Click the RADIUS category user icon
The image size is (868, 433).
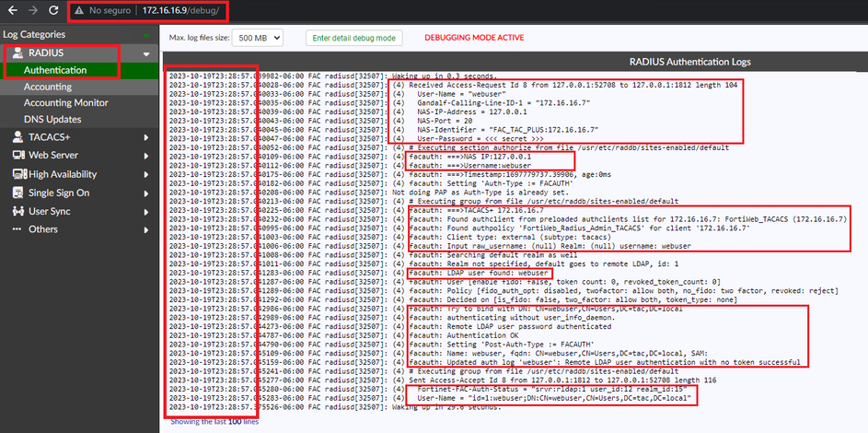coord(17,53)
